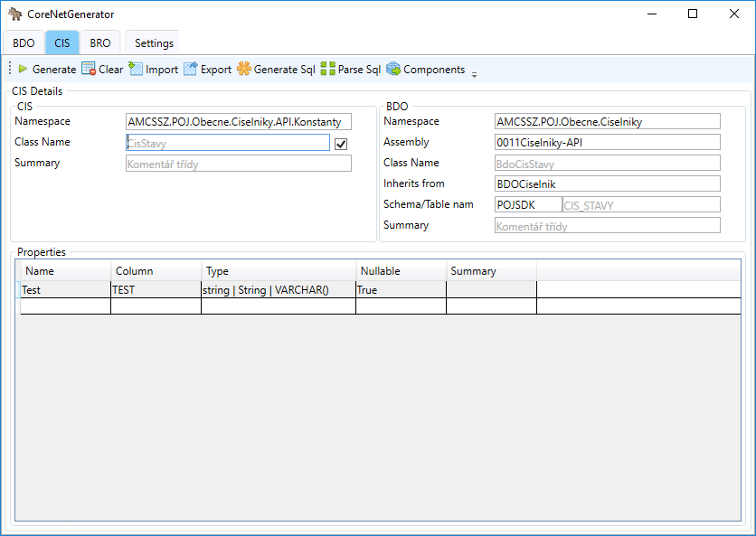Select the Nullable cell showing True
Viewport: 756px width, 536px height.
click(x=402, y=289)
